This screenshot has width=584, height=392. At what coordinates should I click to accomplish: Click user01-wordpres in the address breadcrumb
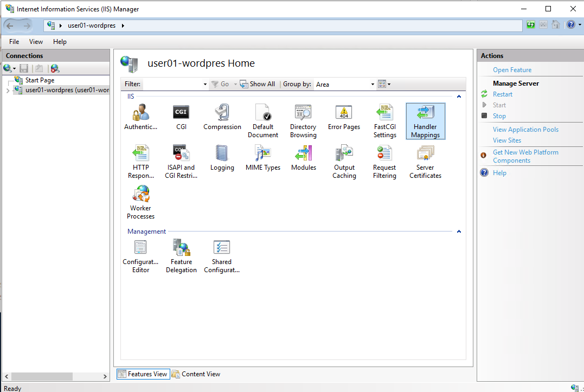92,25
